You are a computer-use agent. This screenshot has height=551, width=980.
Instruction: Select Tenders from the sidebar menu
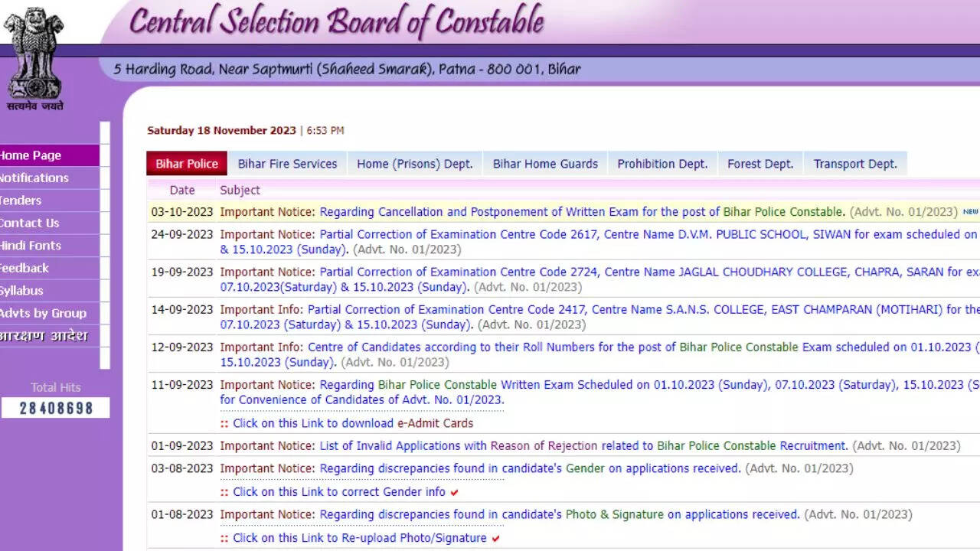point(21,201)
